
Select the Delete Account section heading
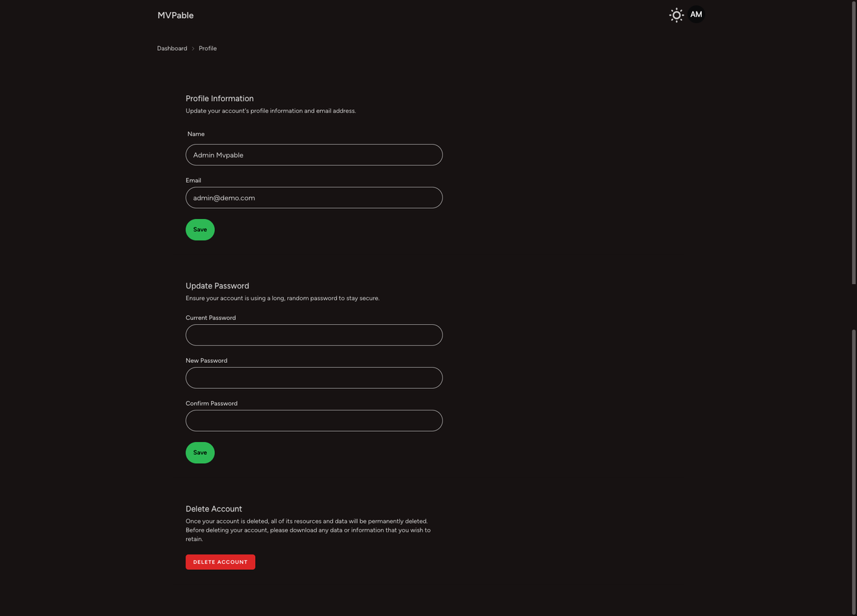click(214, 509)
